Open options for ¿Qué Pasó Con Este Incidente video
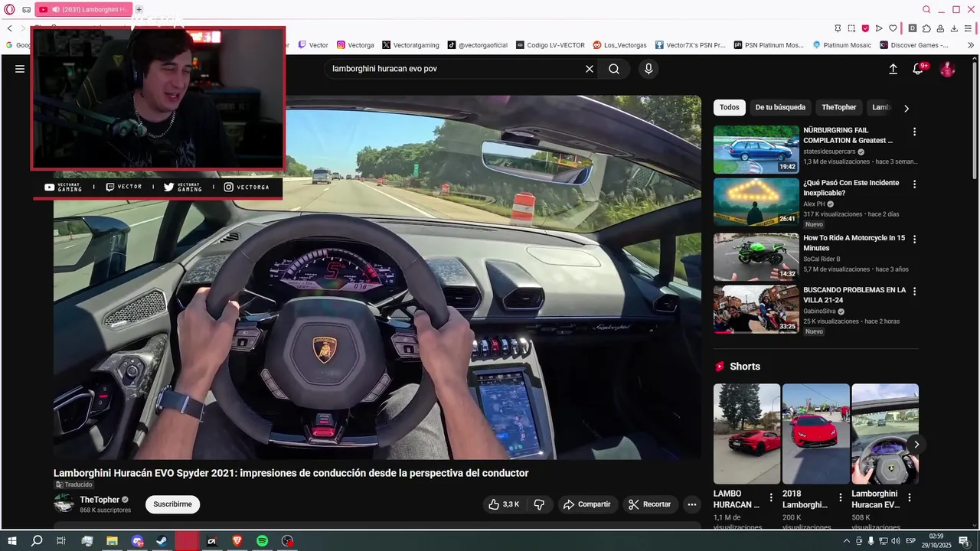Viewport: 980px width, 551px height. (914, 184)
